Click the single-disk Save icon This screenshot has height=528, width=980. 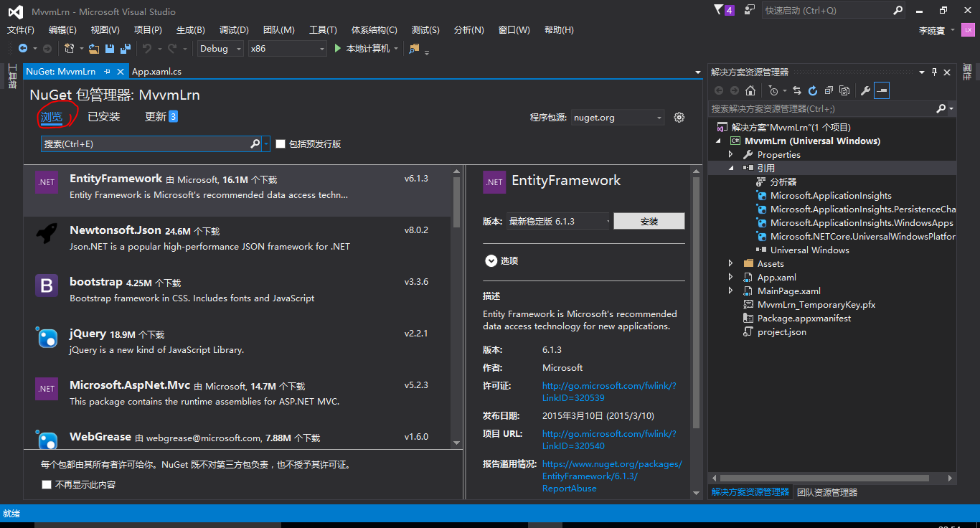[110, 48]
